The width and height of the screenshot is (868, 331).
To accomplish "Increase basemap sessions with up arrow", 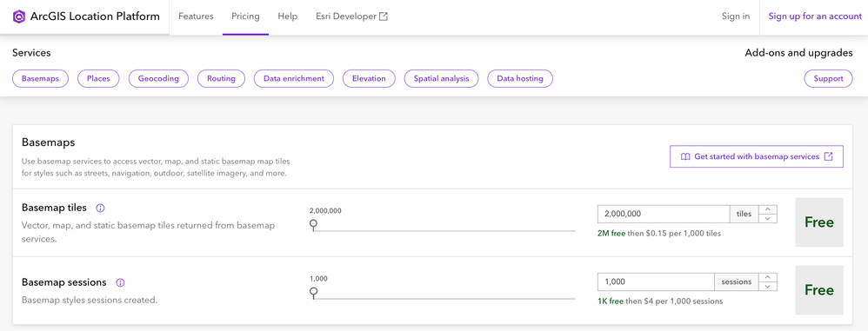I will [768, 277].
